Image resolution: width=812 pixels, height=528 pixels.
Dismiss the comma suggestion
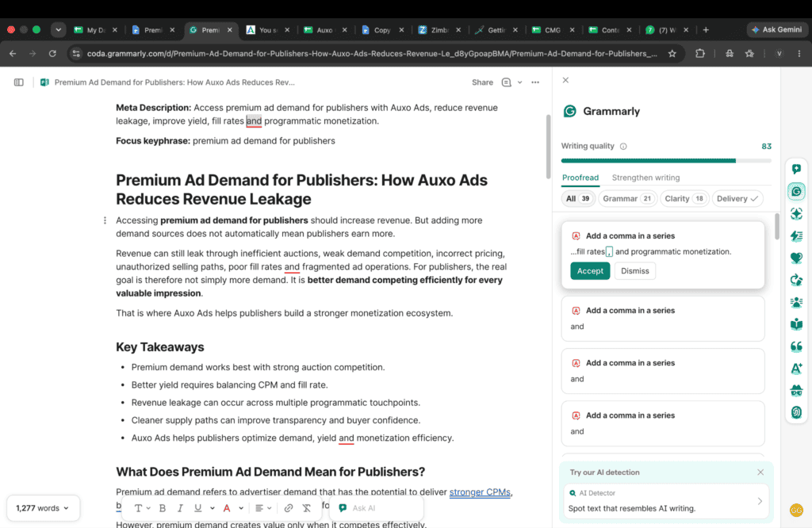[634, 270]
